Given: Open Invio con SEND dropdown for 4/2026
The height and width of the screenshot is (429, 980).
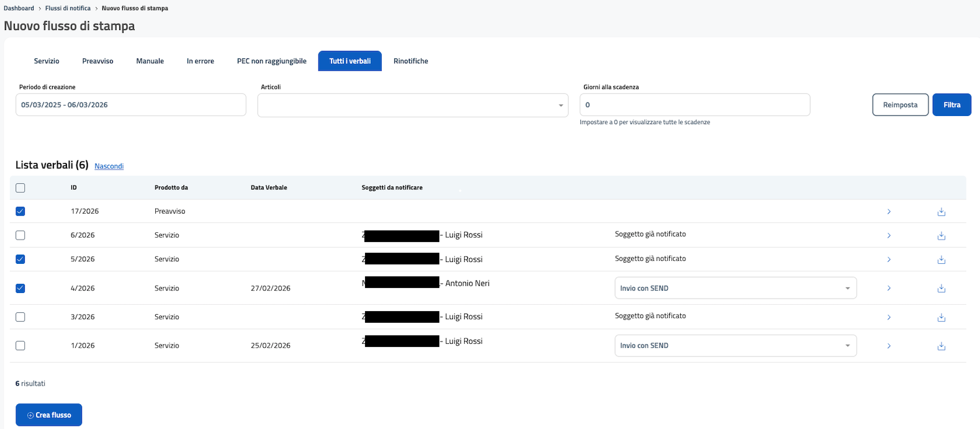Looking at the screenshot, I should 735,288.
